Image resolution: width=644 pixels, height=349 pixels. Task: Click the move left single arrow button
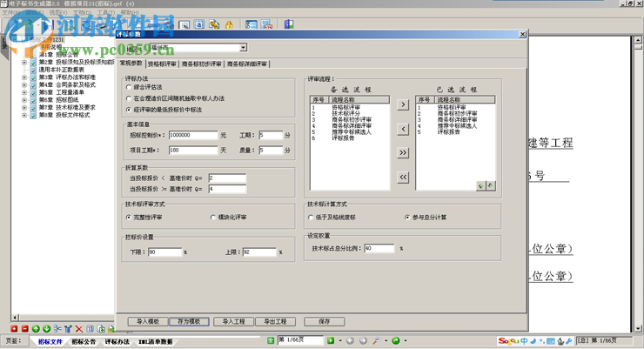click(403, 129)
